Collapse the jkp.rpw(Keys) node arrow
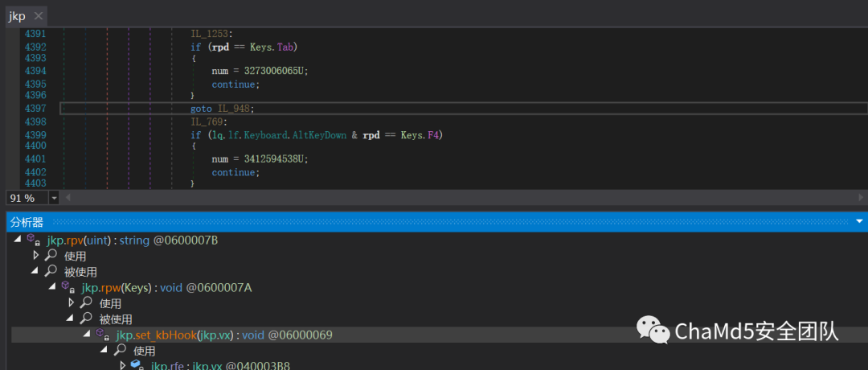 (x=52, y=287)
